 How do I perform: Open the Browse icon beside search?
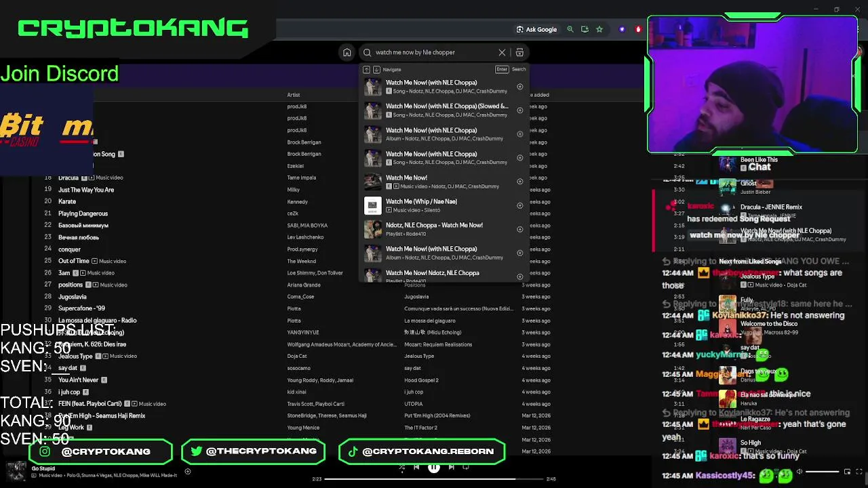coord(519,52)
